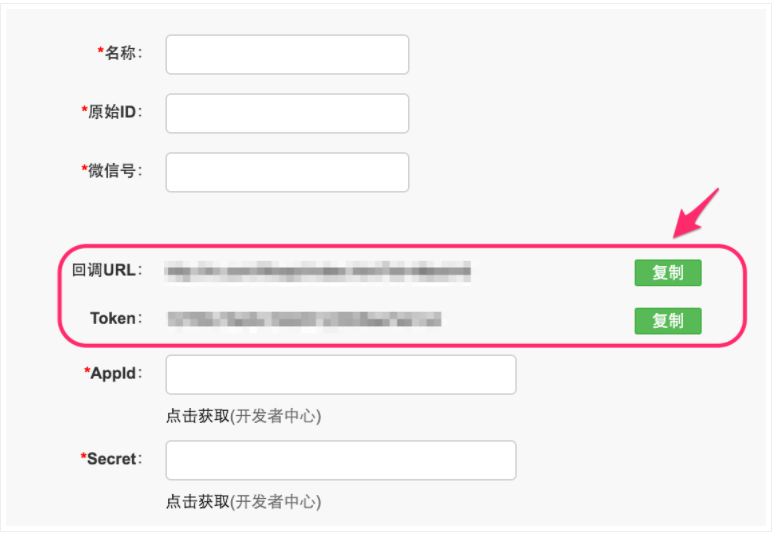Click the AppId field label
Screen dimensions: 782x538
[113, 373]
